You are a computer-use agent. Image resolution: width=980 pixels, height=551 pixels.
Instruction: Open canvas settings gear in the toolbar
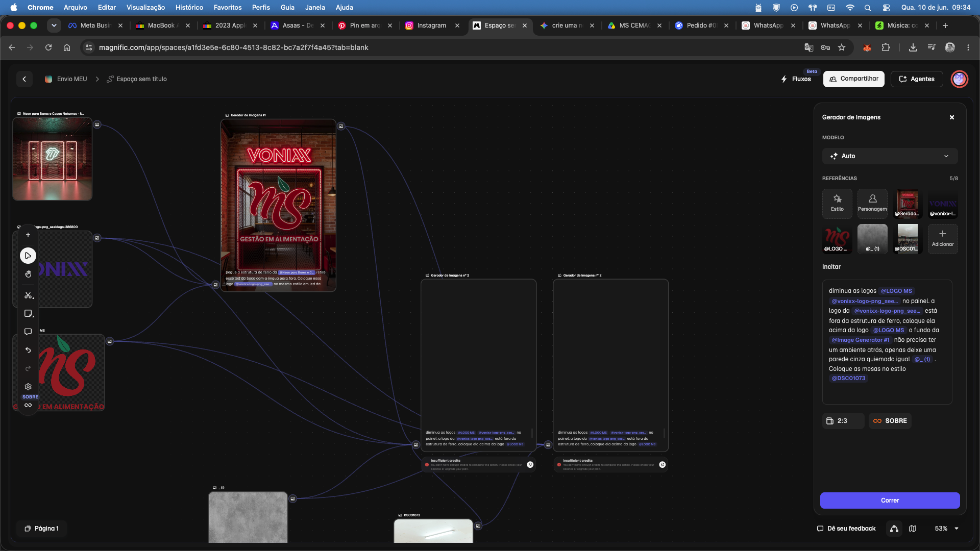coord(28,387)
